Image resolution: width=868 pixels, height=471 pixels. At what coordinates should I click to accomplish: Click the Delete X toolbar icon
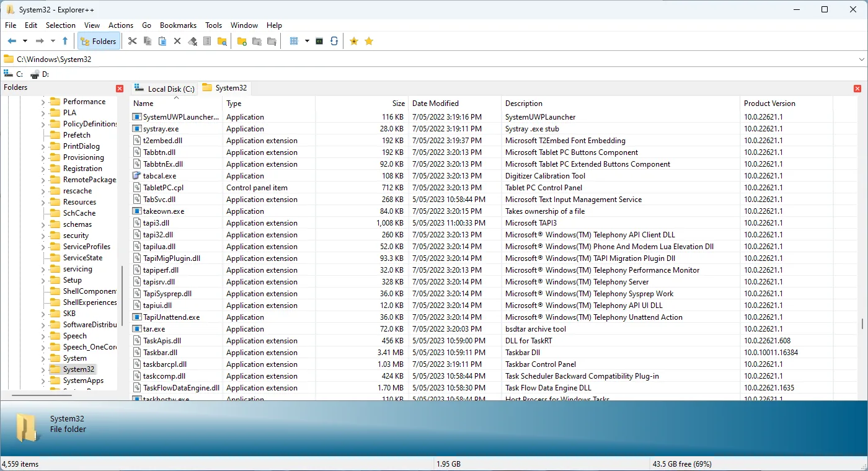177,41
